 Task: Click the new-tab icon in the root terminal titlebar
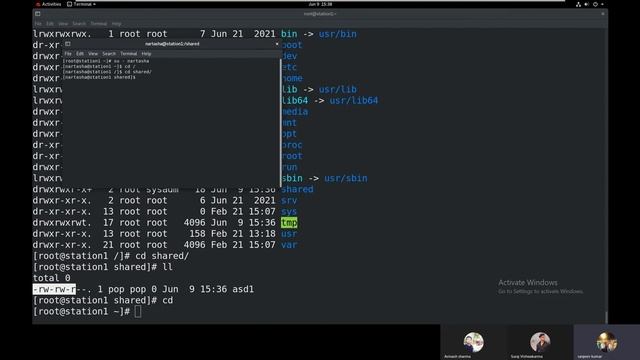coord(38,14)
